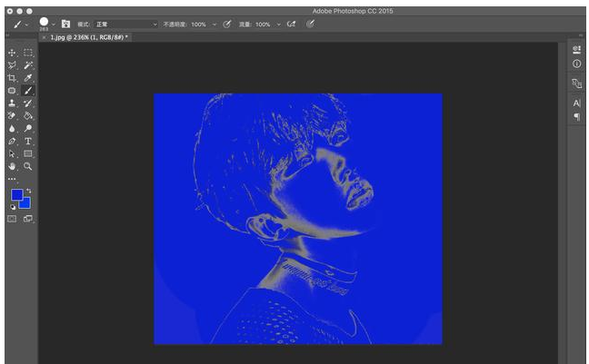
Task: Select the Pen tool
Action: pyautogui.click(x=12, y=142)
